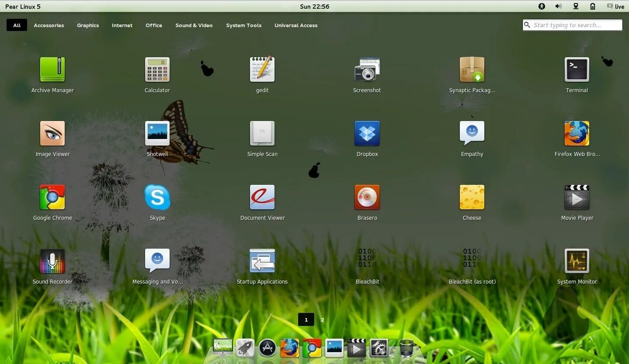Show Office category apps
The height and width of the screenshot is (364, 629).
tap(154, 25)
